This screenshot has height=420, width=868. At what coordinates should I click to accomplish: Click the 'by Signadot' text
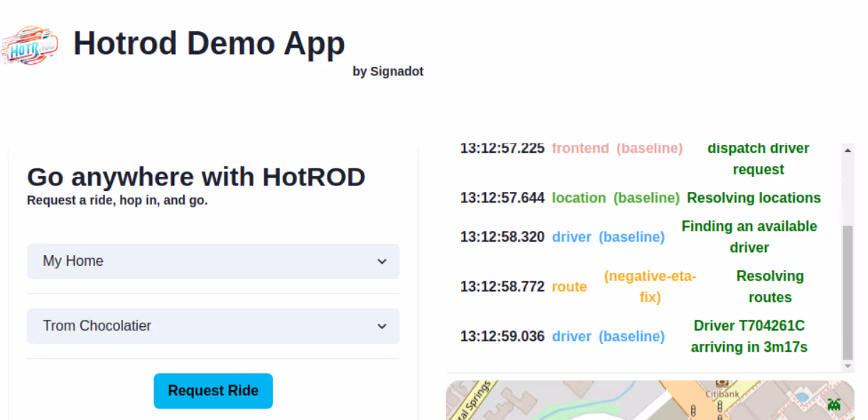[388, 71]
